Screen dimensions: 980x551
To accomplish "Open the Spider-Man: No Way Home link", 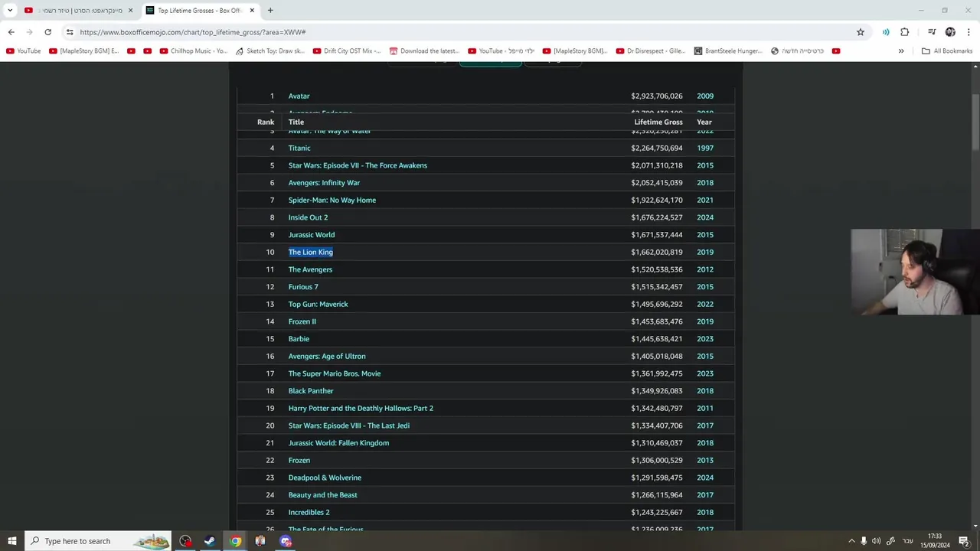I will point(332,200).
